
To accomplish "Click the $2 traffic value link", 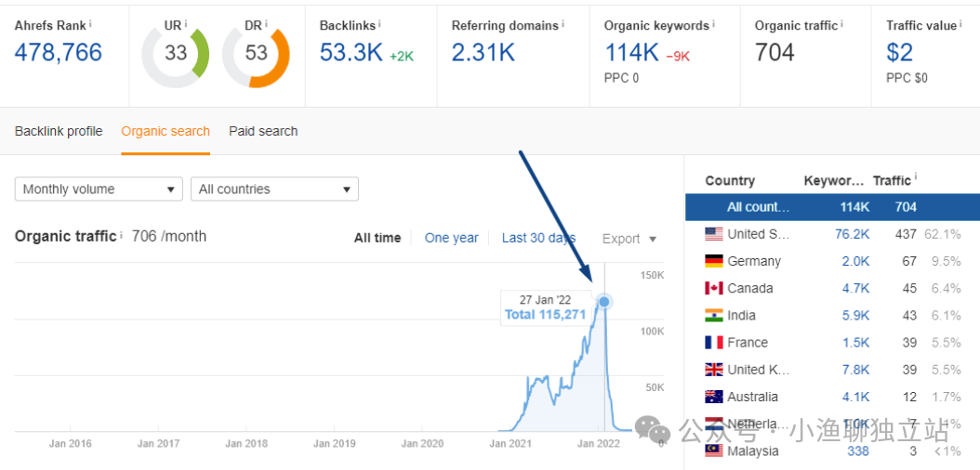I will [x=899, y=52].
